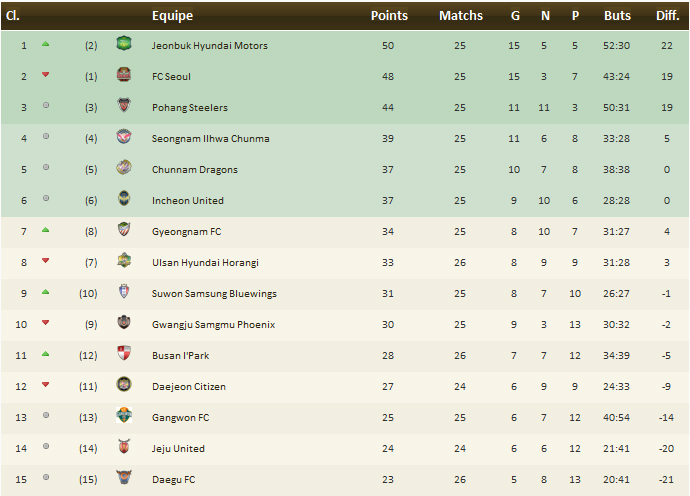Viewport: 690px width, 496px height.
Task: Click the FC Seoul club crest
Action: [x=123, y=76]
